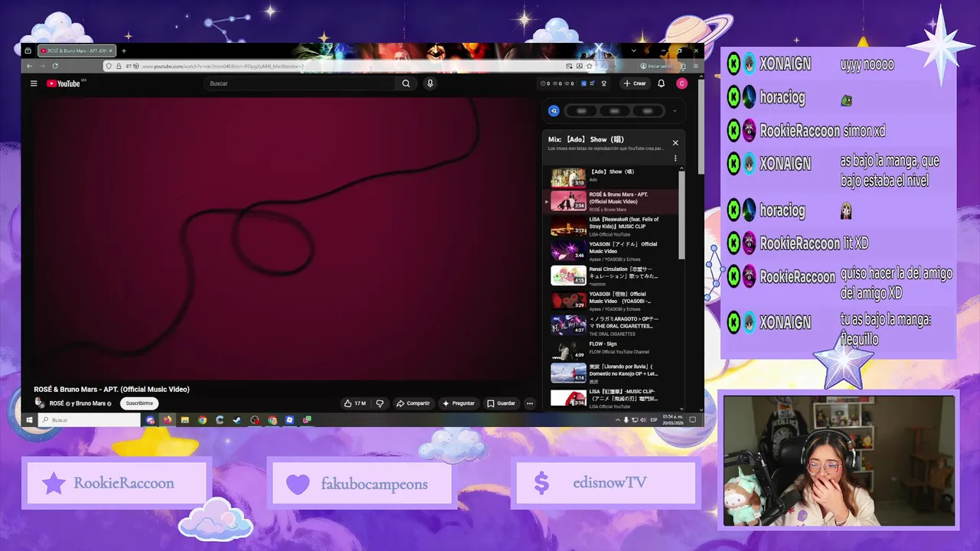
Task: Click the Crear button
Action: pyautogui.click(x=635, y=83)
